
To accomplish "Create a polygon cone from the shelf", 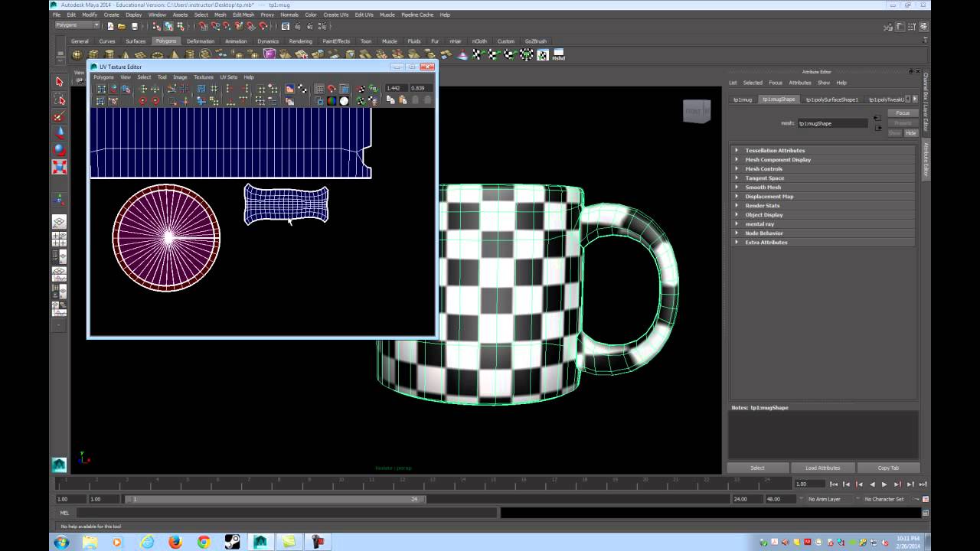I will click(x=126, y=55).
